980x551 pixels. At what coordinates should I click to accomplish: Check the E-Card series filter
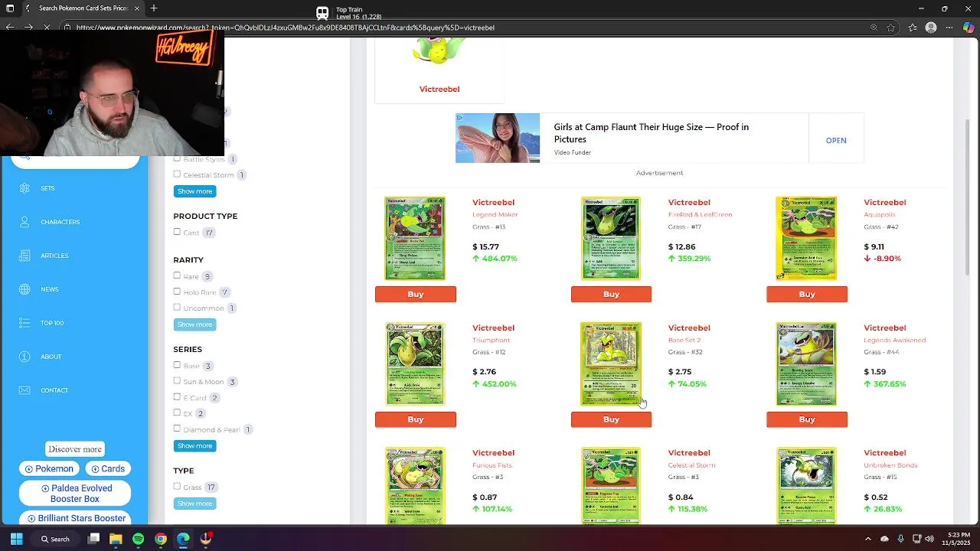(x=177, y=397)
